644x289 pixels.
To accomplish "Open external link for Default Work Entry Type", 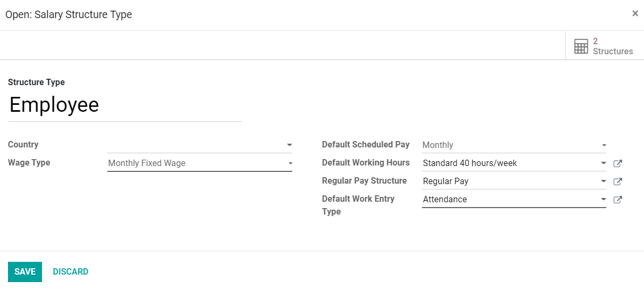I will [x=617, y=200].
